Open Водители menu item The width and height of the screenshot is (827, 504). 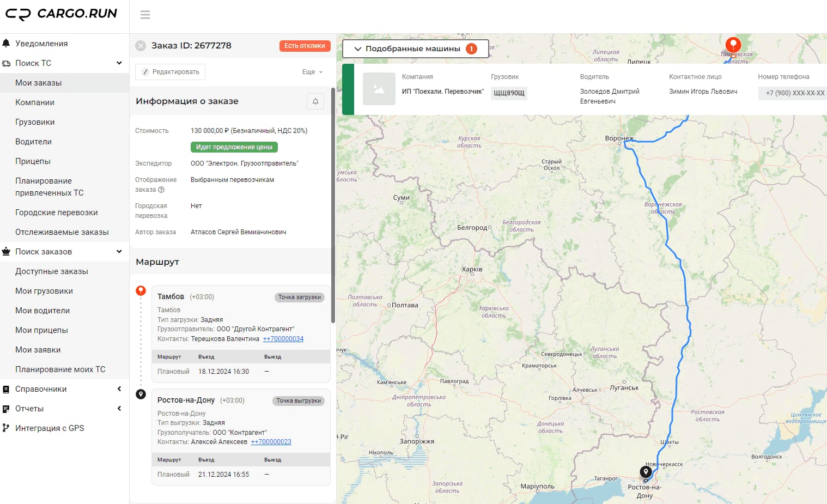(64, 142)
